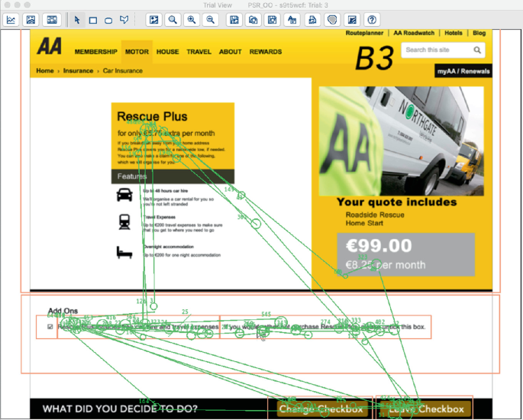Zoom in with the plus magnifier
This screenshot has width=523, height=420.
(192, 20)
